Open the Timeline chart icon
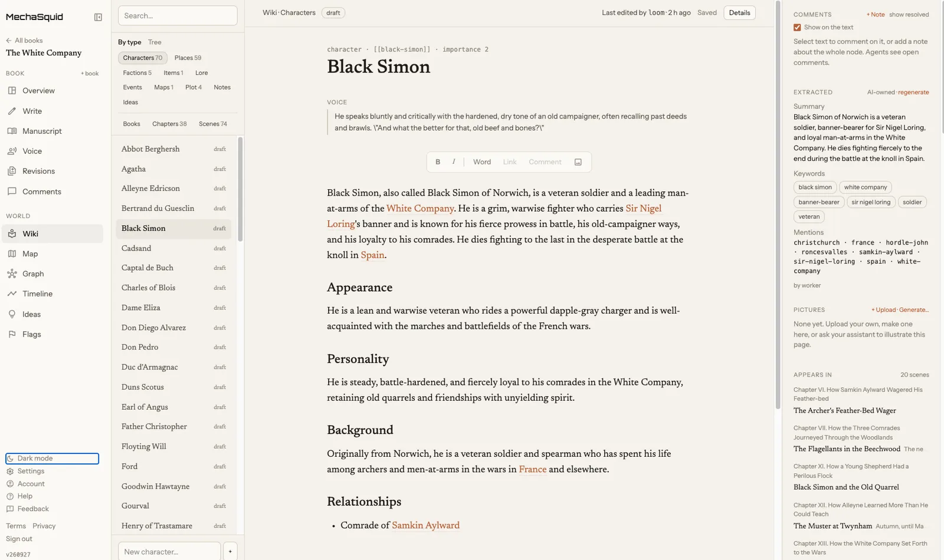 point(12,294)
